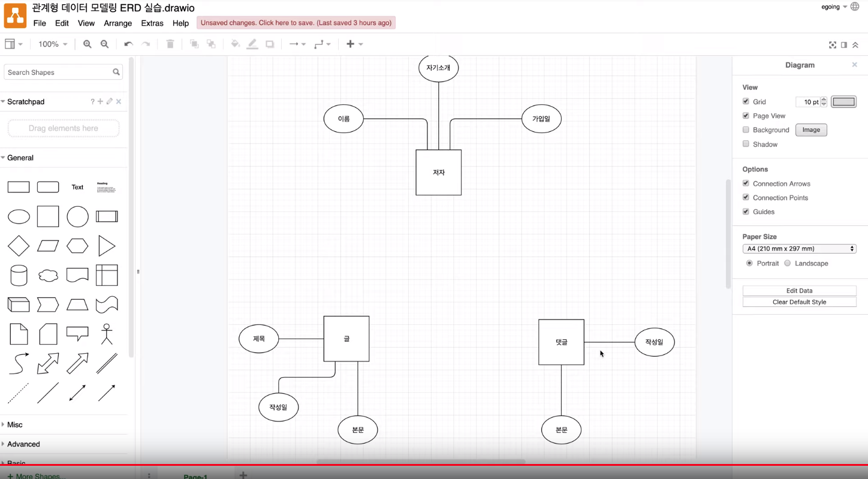Close the Diagram format panel
This screenshot has height=479, width=868.
point(855,65)
